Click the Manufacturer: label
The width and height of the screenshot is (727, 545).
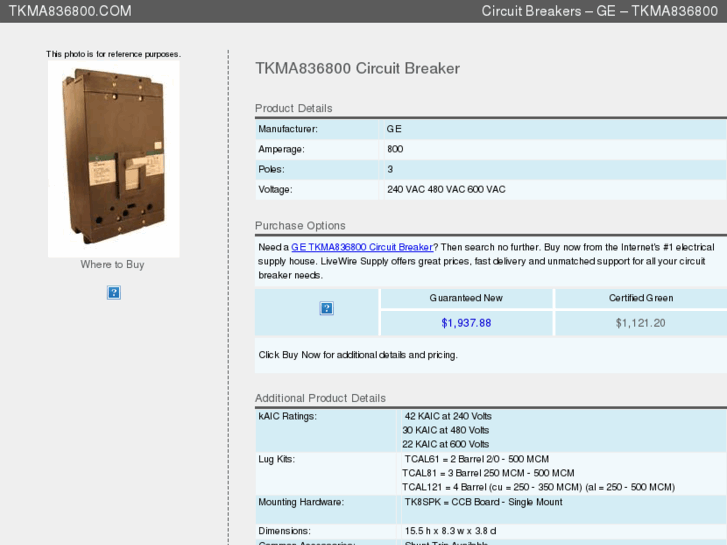[x=288, y=129]
